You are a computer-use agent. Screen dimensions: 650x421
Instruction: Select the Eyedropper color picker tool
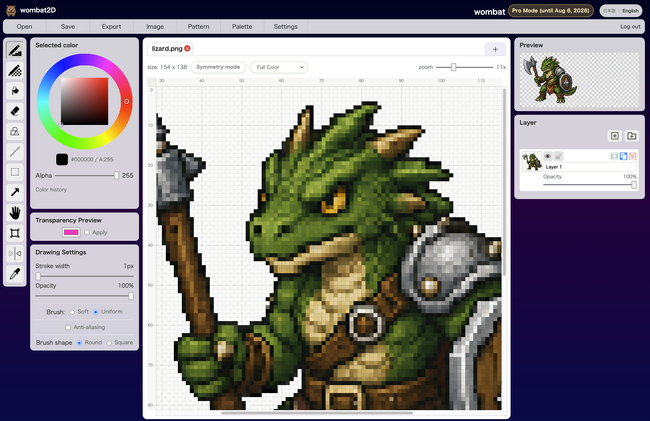(x=15, y=273)
